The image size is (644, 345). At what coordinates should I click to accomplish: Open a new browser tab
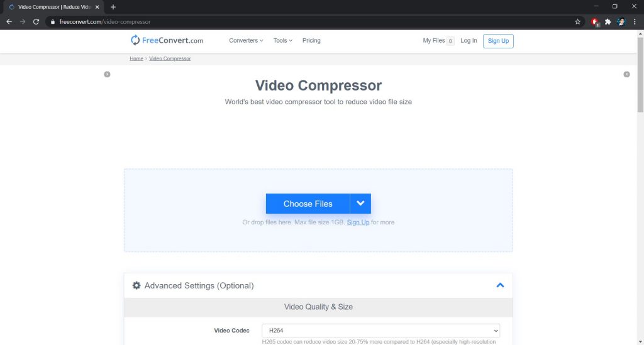point(113,7)
